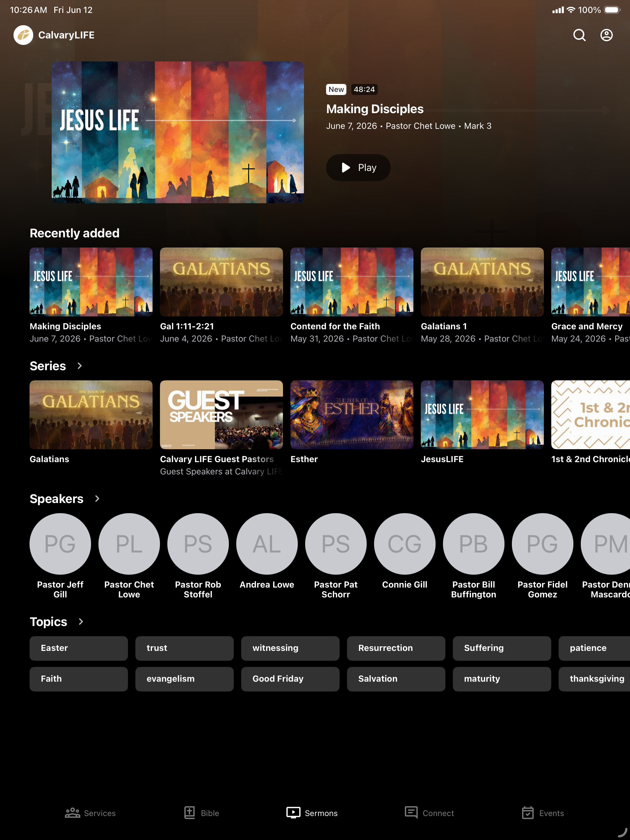
Task: Open Calvary LIFE Guest Pastors series thumbnail
Action: tap(221, 415)
